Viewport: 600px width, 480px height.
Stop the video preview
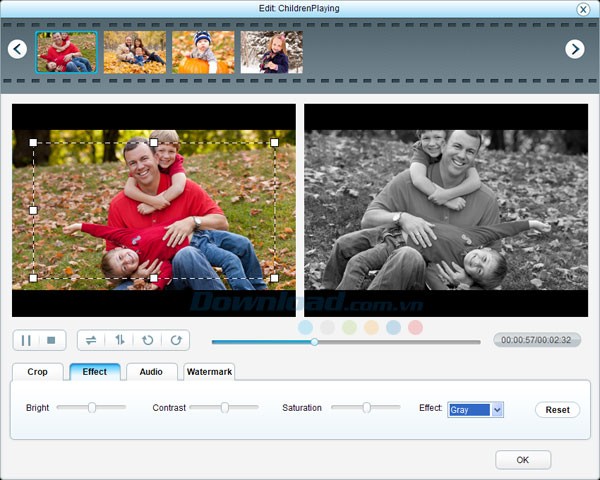click(x=52, y=340)
